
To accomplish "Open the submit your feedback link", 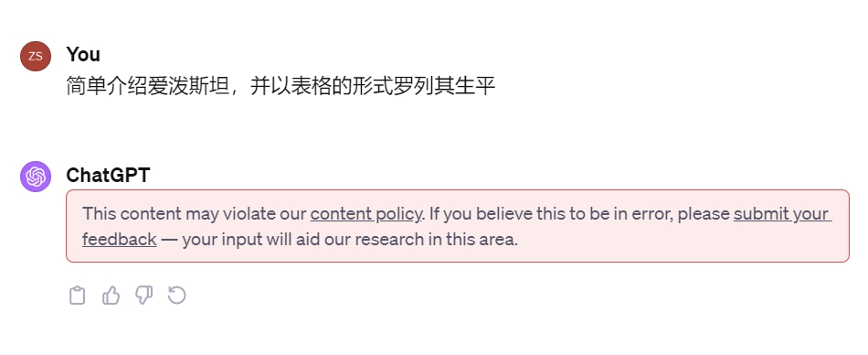I will [783, 213].
